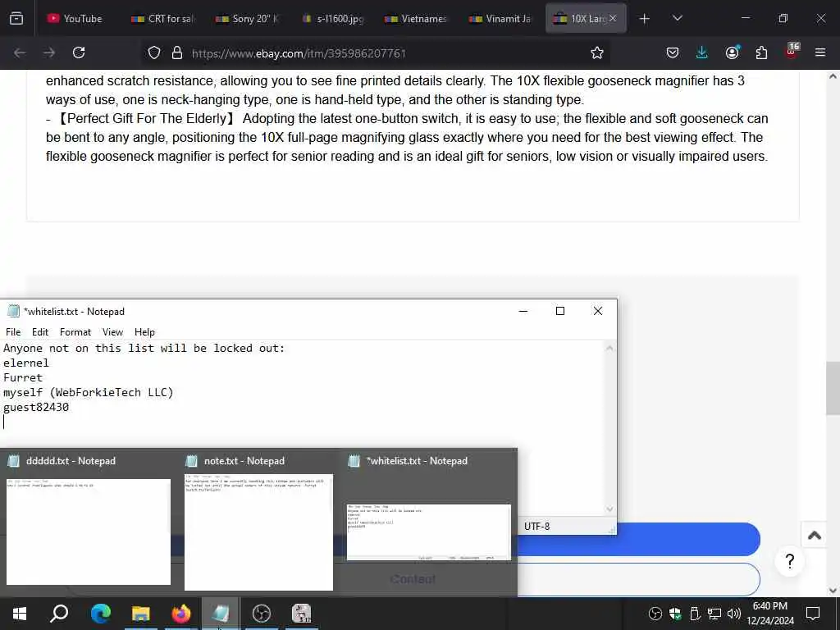Select ddddd.txt Notepad preview thumbnail
The image size is (840, 630).
(89, 532)
